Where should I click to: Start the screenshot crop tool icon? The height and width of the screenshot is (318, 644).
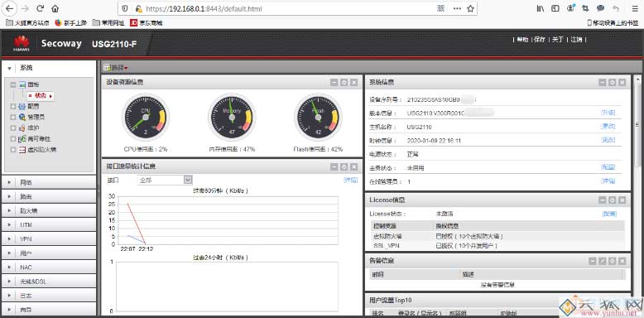pos(585,8)
